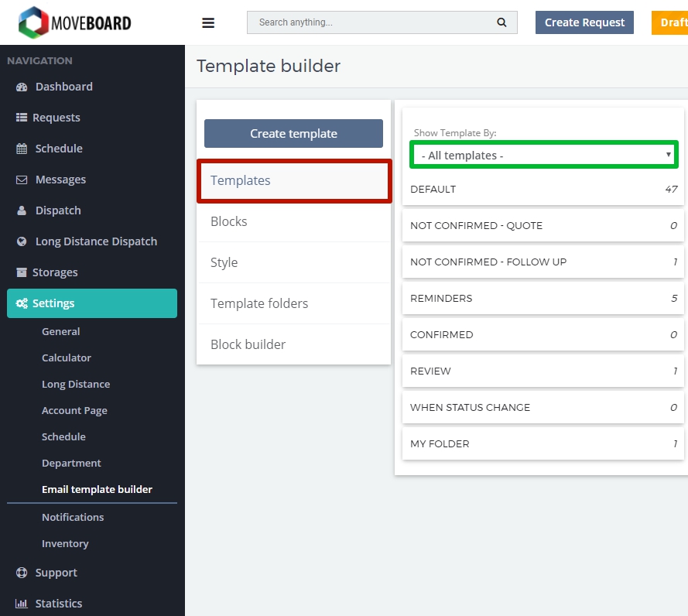
Task: Go to the Template folders tab
Action: coord(294,303)
